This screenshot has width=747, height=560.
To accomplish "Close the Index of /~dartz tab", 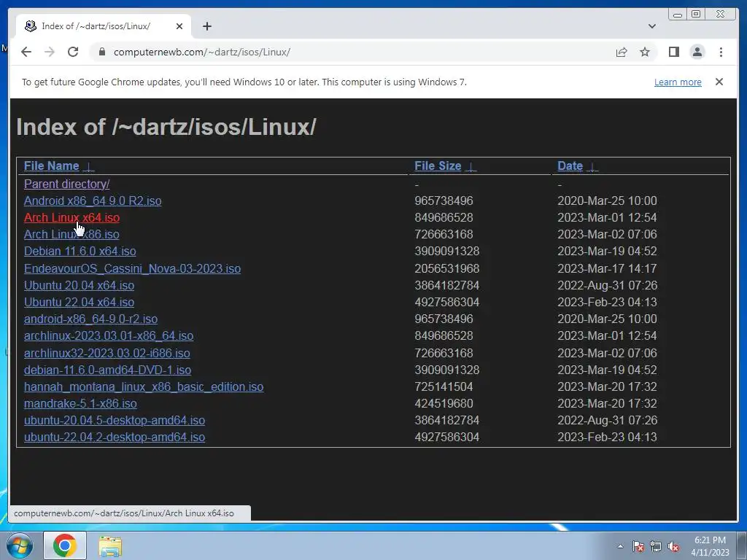I will (179, 26).
